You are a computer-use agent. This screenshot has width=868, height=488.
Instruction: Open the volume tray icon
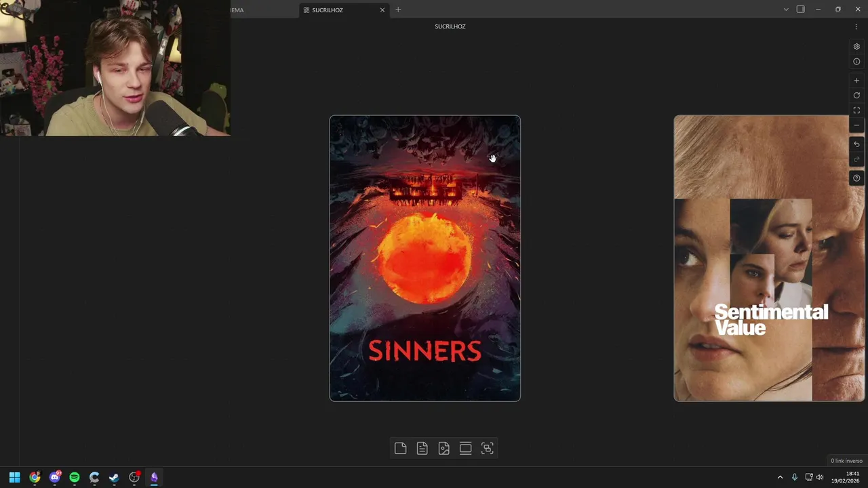tap(820, 477)
